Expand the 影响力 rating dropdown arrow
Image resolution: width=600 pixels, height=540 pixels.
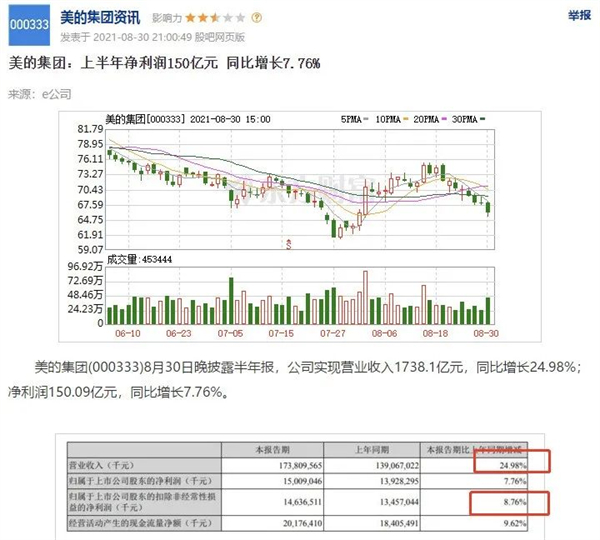pos(260,19)
